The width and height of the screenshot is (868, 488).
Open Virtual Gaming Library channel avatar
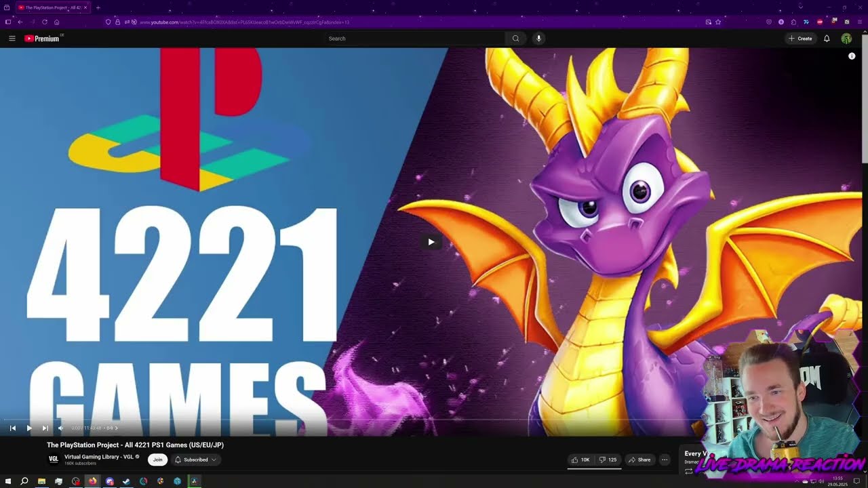(54, 460)
